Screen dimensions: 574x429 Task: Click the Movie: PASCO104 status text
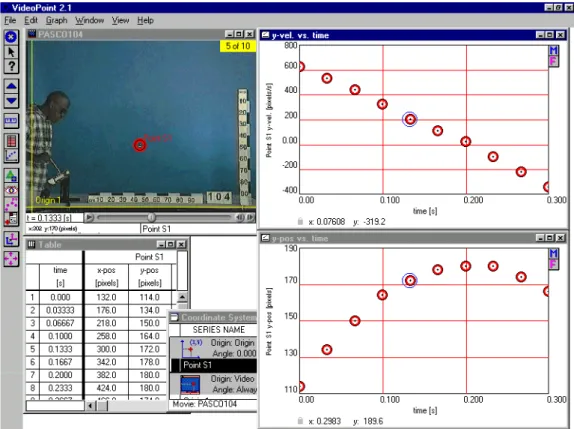[x=205, y=404]
